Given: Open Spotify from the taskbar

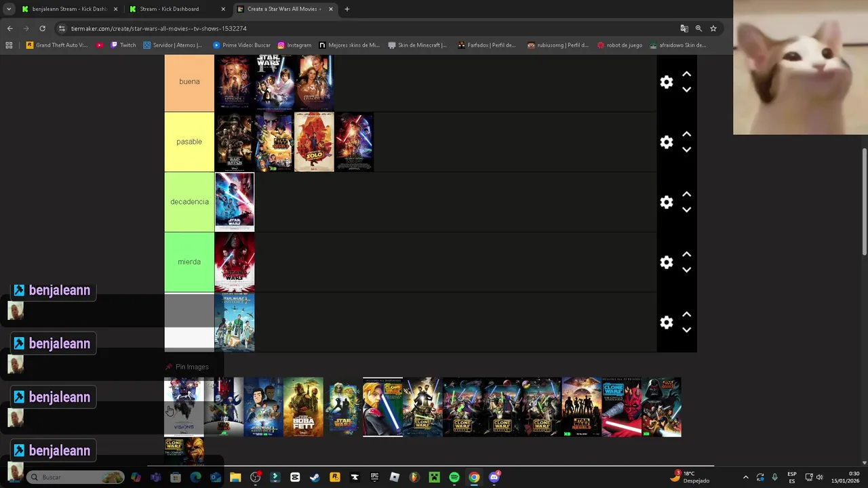Looking at the screenshot, I should 454,477.
